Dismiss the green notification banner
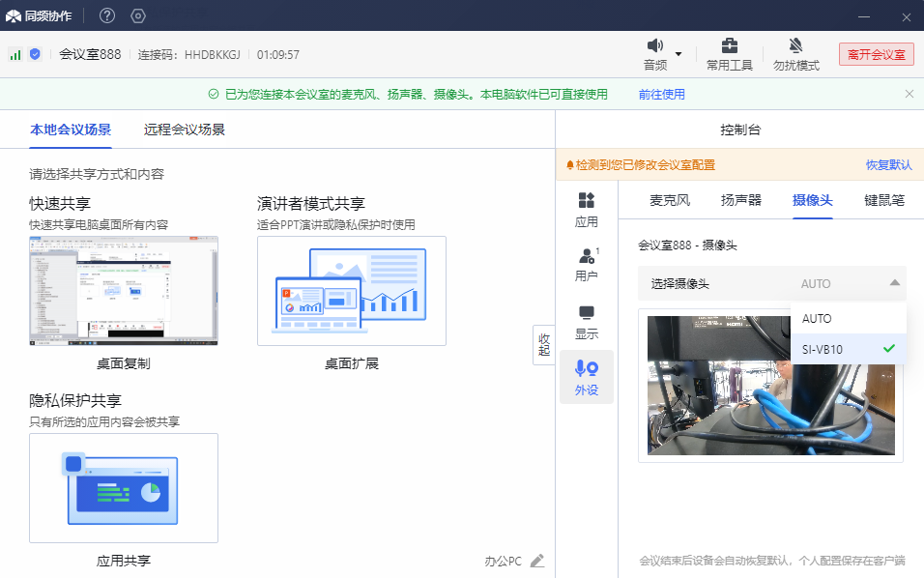The width and height of the screenshot is (924, 578). (x=909, y=94)
